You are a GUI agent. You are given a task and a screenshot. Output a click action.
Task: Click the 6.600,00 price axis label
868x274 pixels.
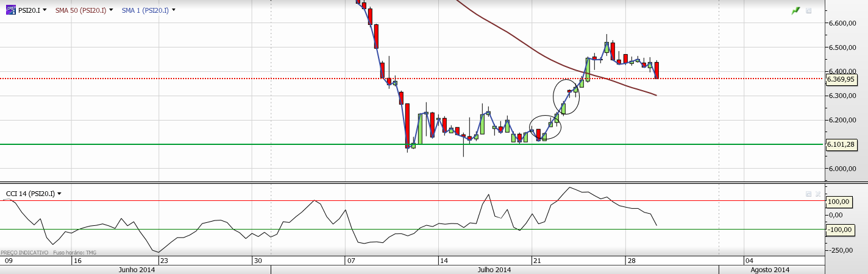pos(841,23)
